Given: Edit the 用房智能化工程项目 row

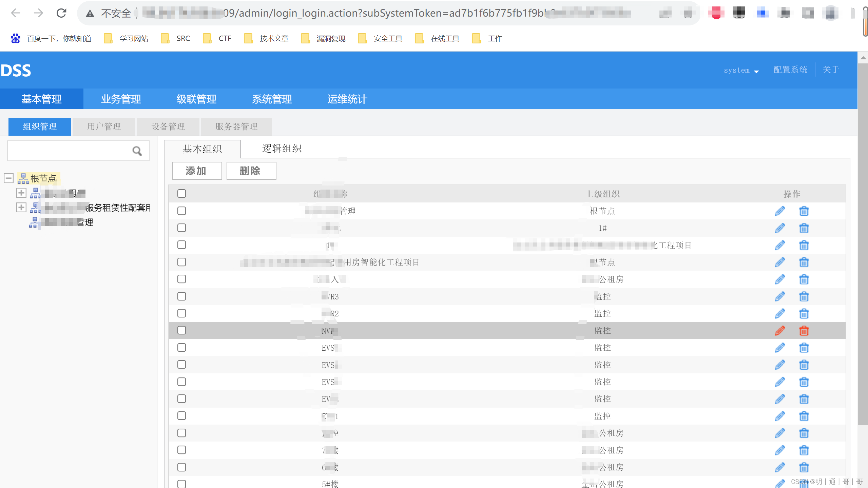Looking at the screenshot, I should pos(780,262).
